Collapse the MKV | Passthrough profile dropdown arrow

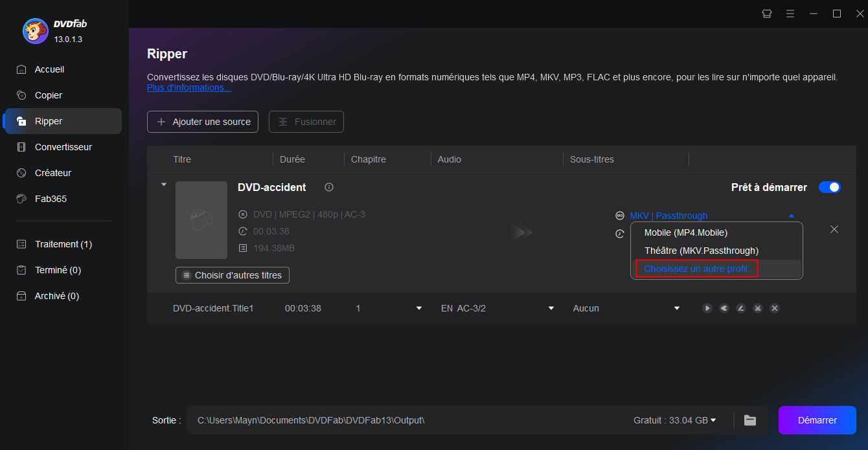tap(791, 216)
